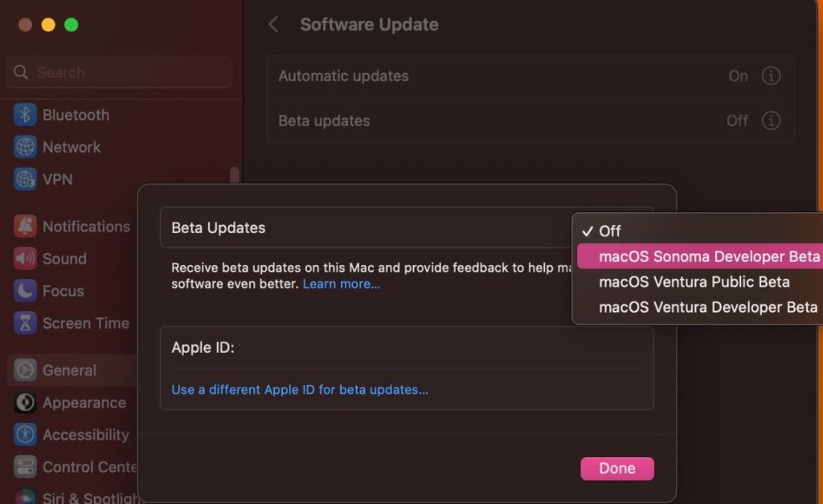The height and width of the screenshot is (504, 823).
Task: Click the VPN label in sidebar
Action: 58,179
